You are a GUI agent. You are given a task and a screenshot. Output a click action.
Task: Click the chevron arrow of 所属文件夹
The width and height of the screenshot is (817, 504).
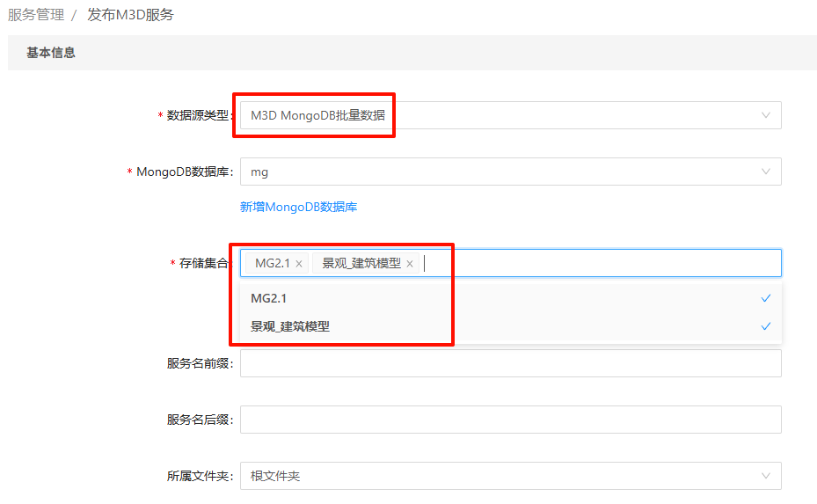pos(765,476)
